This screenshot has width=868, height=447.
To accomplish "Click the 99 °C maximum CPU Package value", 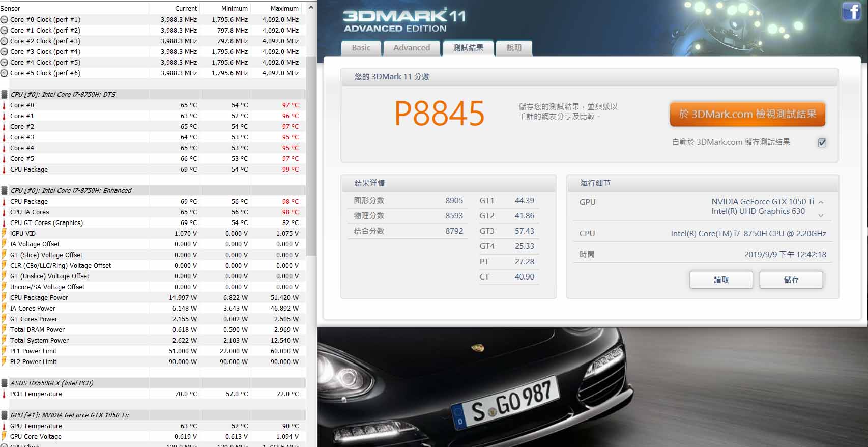I will point(291,170).
